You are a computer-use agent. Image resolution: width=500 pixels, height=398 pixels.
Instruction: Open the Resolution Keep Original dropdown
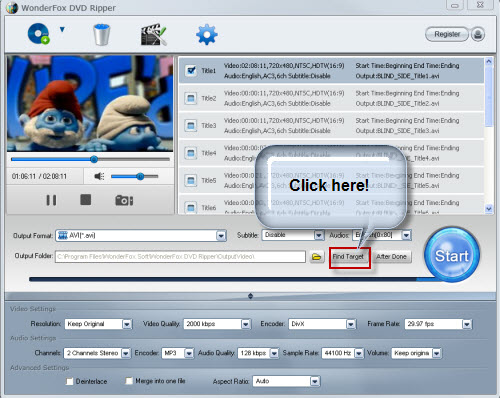point(127,324)
